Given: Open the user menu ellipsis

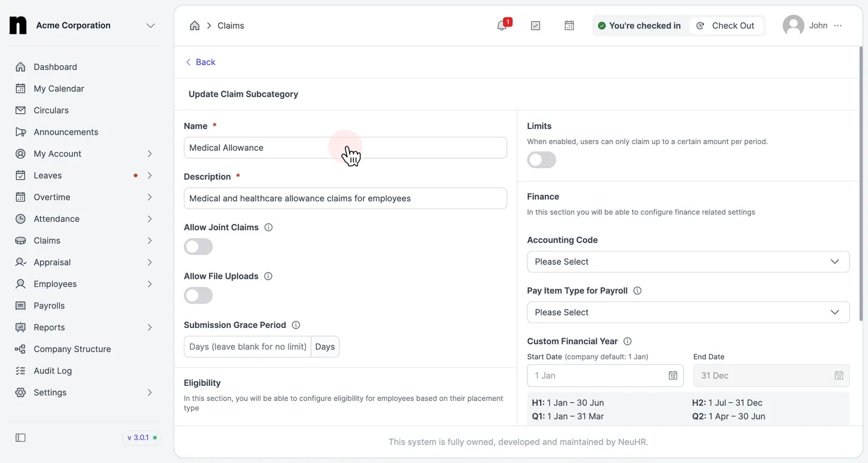Looking at the screenshot, I should [838, 25].
